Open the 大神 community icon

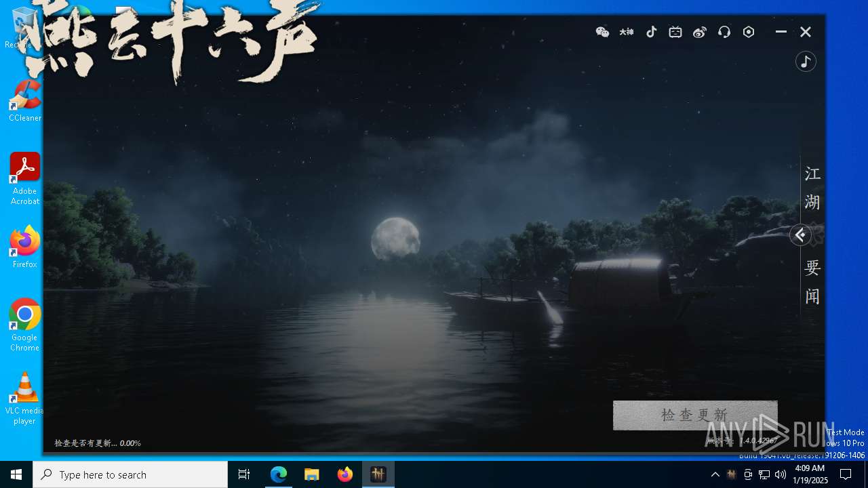[627, 32]
